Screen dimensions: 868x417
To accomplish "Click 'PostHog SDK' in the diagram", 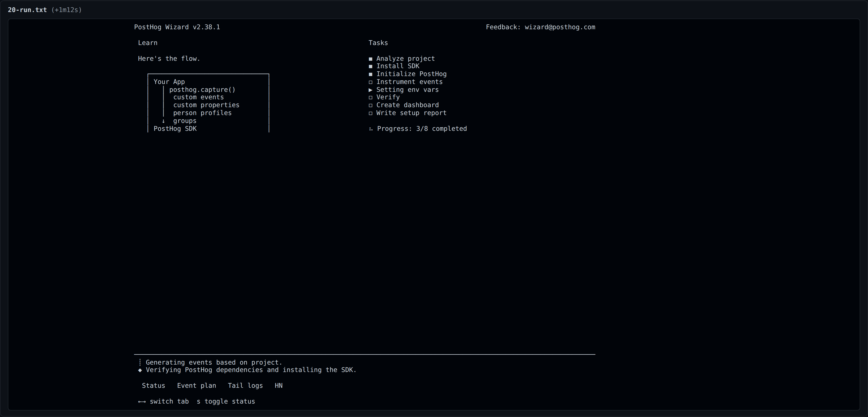I will coord(175,129).
